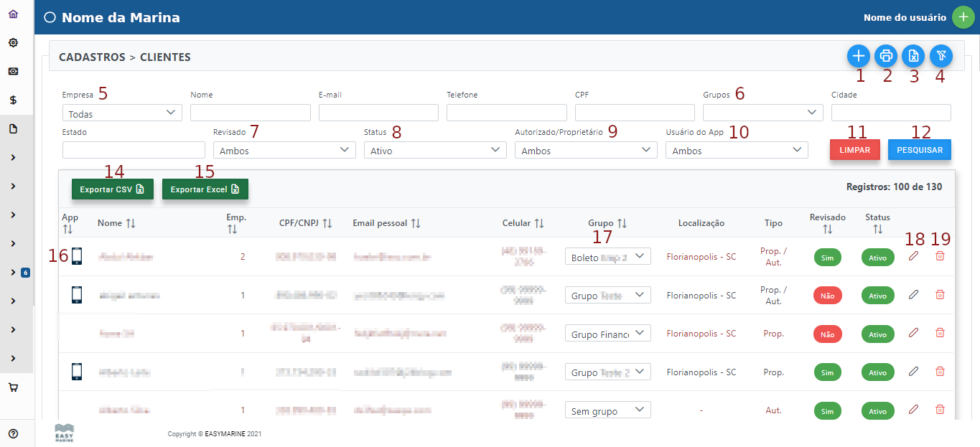Click the blue export spreadsheet round icon
Screen dimensions: 980x447
(913, 55)
